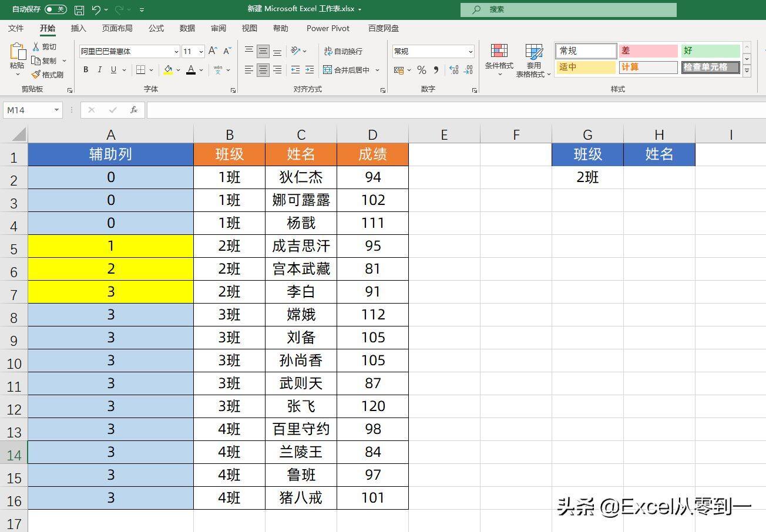Viewport: 766px width, 532px height.
Task: Click the Orientation text angle icon
Action: (x=296, y=51)
